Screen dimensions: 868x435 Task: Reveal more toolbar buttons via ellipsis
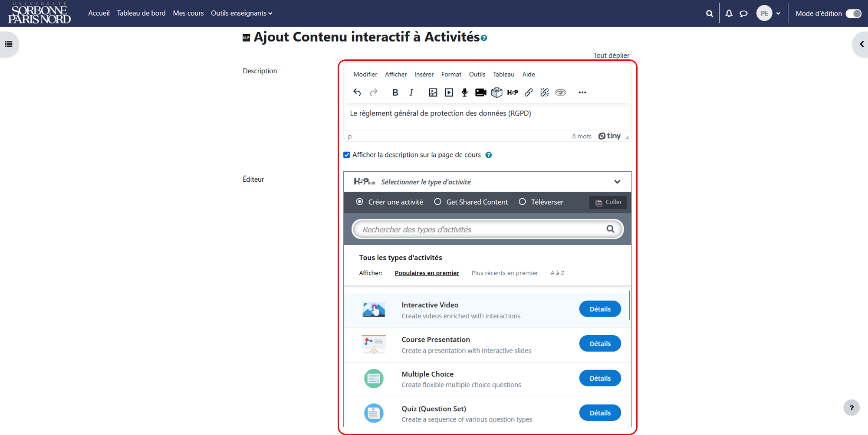[x=582, y=92]
